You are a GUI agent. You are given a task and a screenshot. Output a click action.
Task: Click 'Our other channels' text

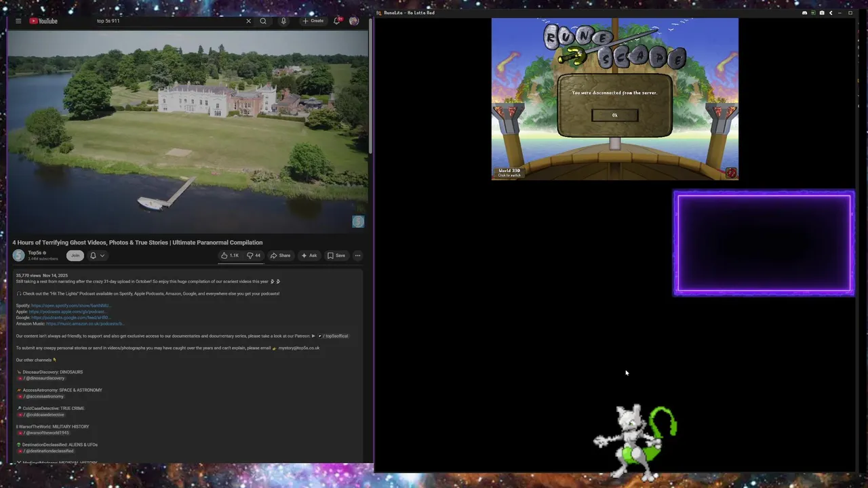point(34,361)
